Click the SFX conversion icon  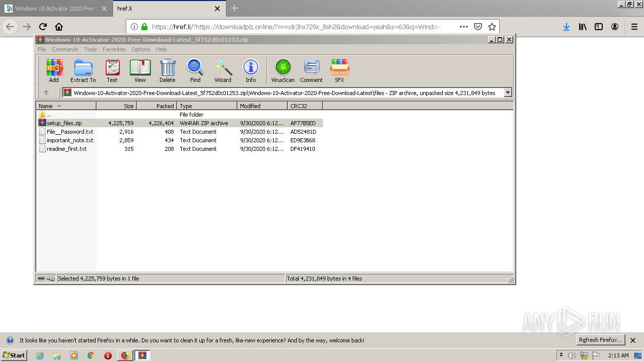pyautogui.click(x=340, y=71)
